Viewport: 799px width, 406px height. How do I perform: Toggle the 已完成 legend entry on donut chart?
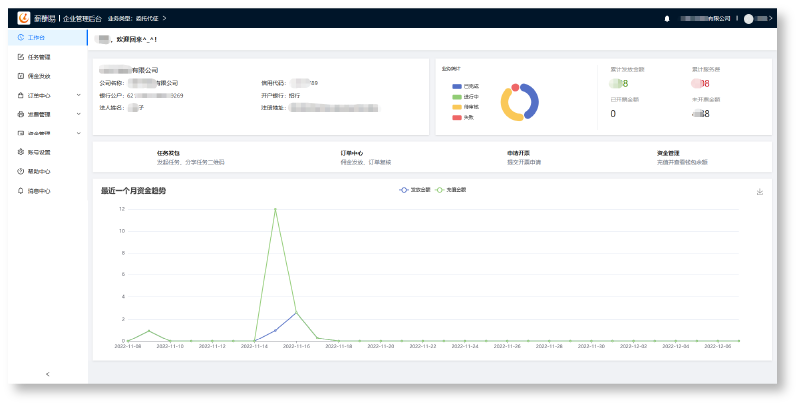(464, 86)
